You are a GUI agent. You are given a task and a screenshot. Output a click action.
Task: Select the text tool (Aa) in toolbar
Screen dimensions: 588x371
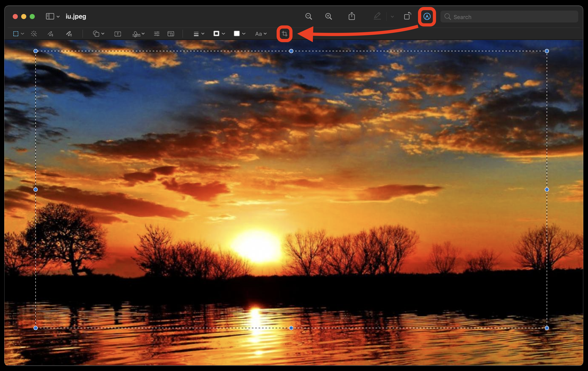tap(261, 33)
